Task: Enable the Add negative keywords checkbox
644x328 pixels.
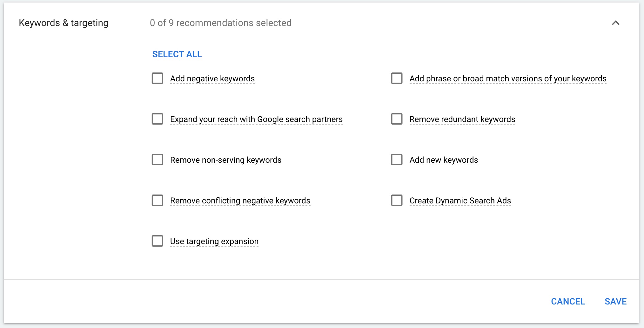Action: 157,79
